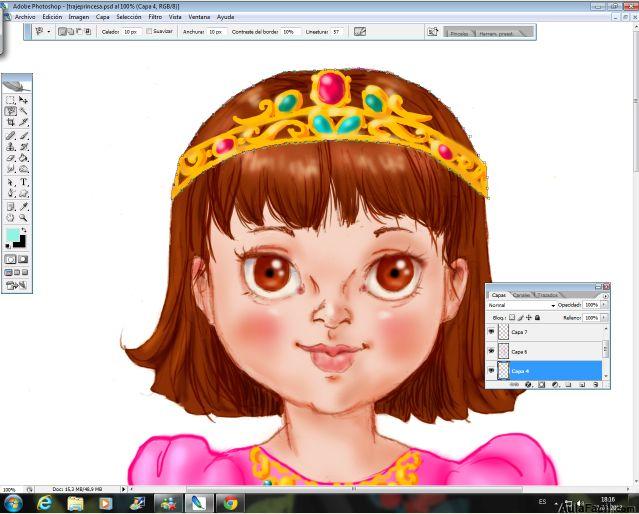Select the Crop tool
639x514 pixels.
click(10, 122)
